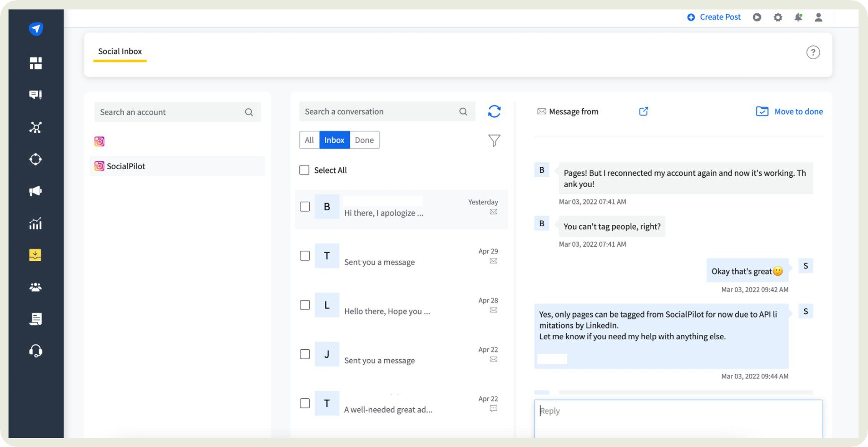
Task: Switch to the Done tab
Action: pos(364,140)
